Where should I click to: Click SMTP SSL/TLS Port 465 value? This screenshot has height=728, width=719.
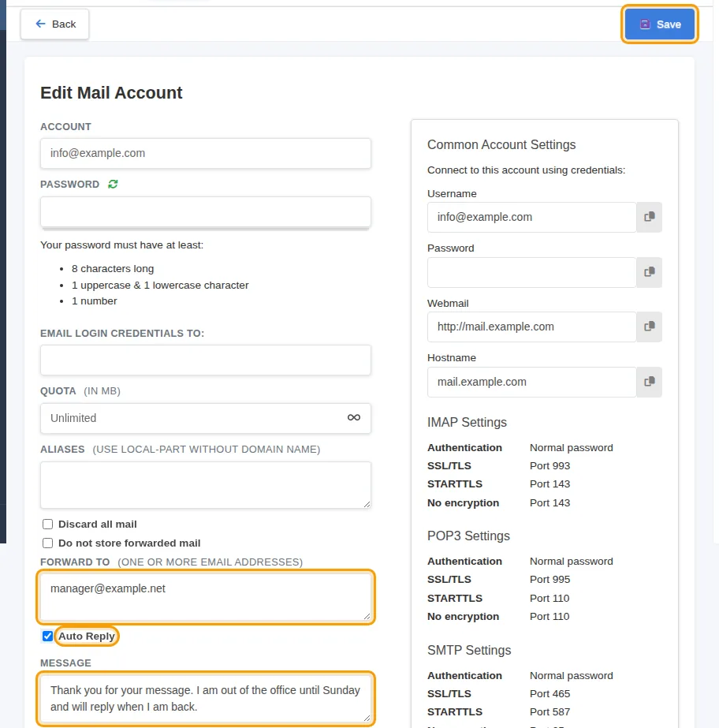[x=549, y=693]
